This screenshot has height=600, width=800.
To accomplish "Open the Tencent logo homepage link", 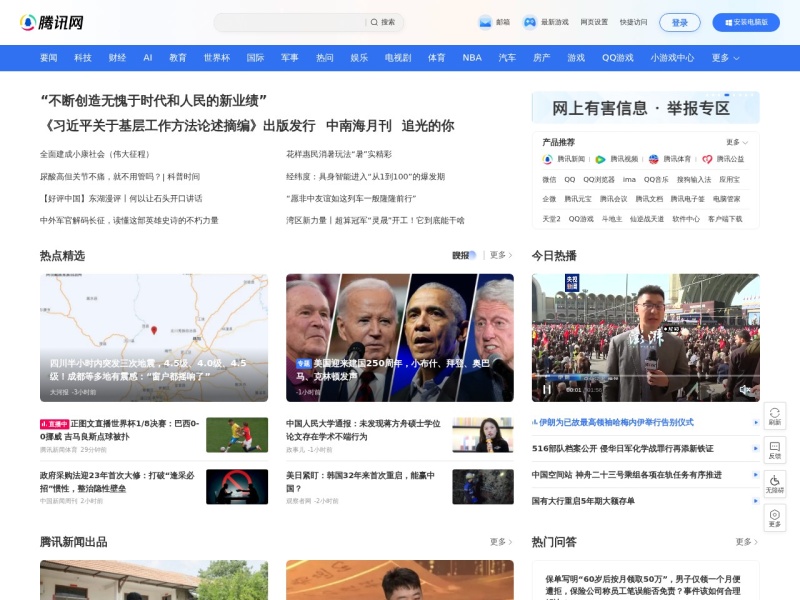I will click(52, 22).
